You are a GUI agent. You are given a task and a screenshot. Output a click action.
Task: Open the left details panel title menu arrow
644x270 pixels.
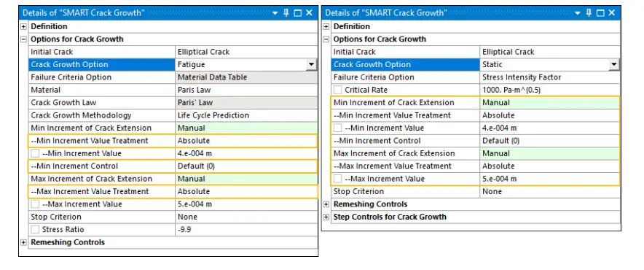coord(275,13)
